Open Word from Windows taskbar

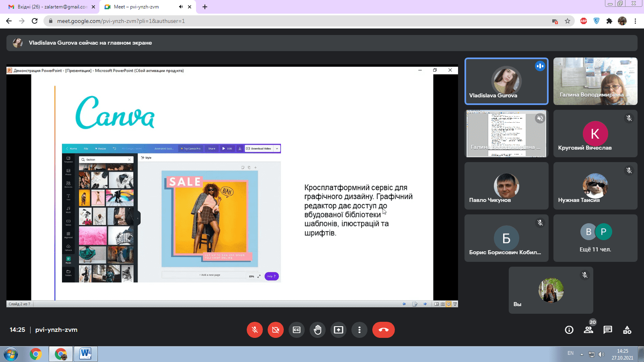(85, 354)
